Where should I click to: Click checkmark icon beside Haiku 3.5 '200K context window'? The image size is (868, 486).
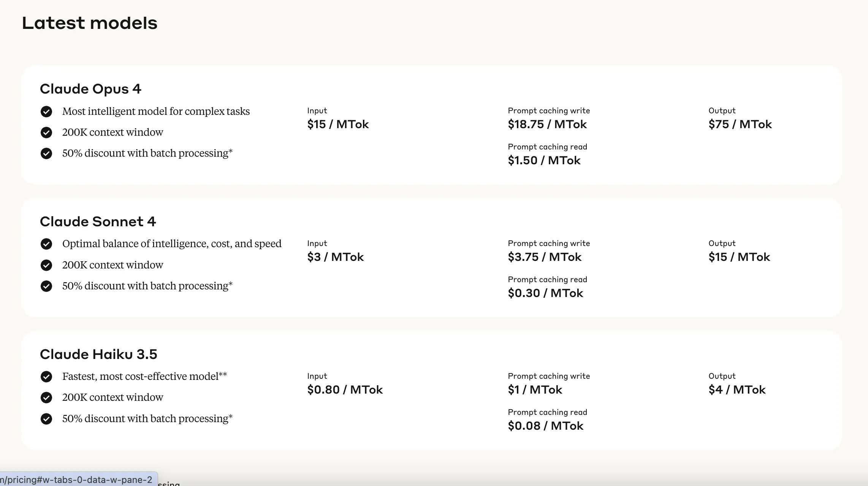[x=46, y=397]
